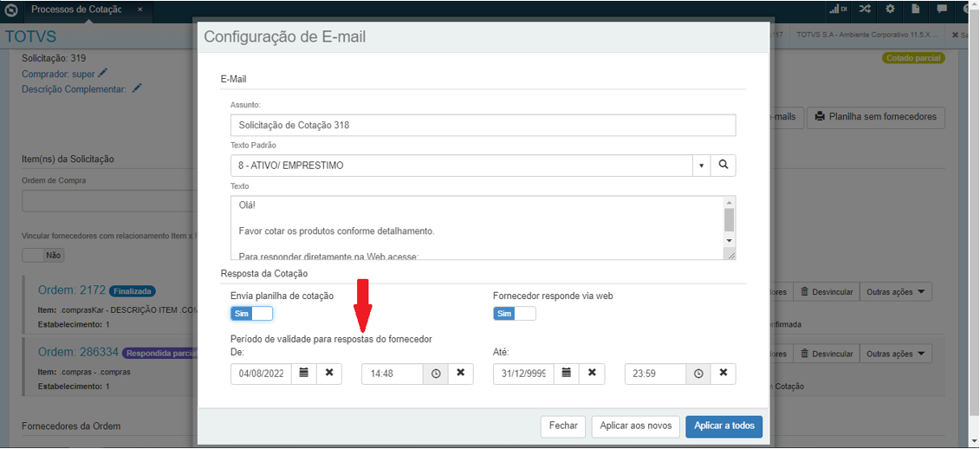Click the Fornecedores da Ordem heading
This screenshot has height=449, width=980.
(71, 426)
